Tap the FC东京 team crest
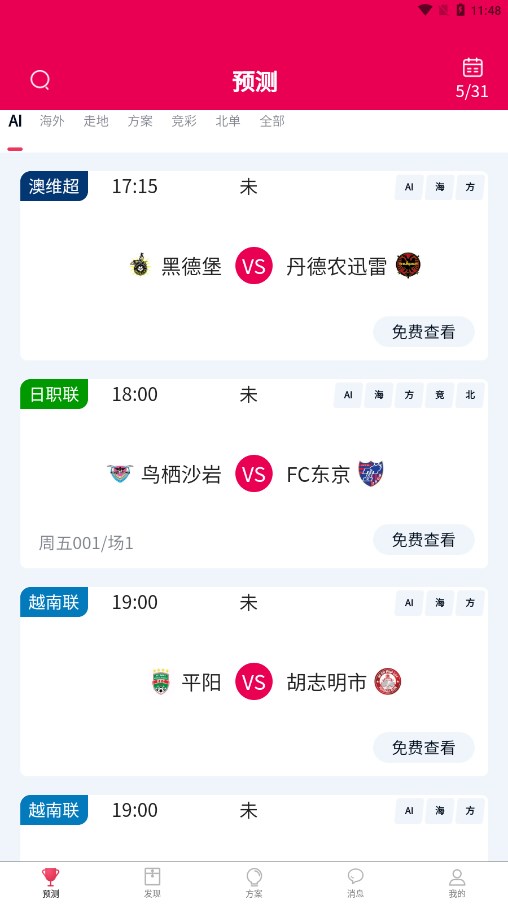The image size is (508, 904). (371, 474)
